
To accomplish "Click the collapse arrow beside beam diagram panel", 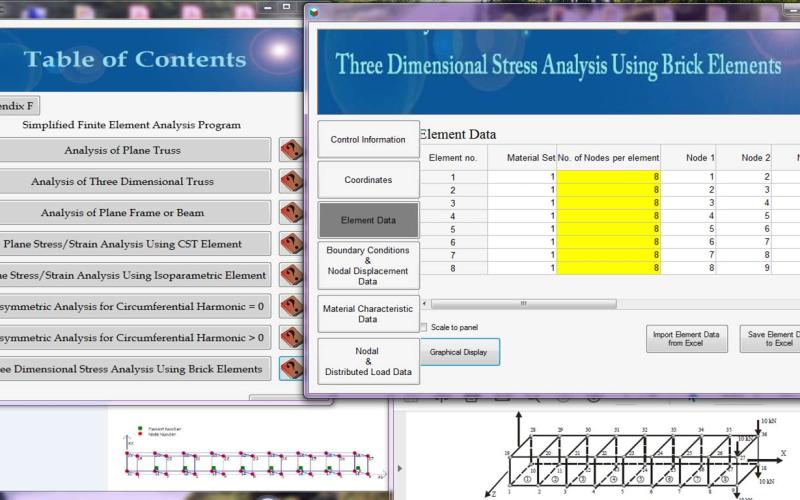I will [399, 468].
